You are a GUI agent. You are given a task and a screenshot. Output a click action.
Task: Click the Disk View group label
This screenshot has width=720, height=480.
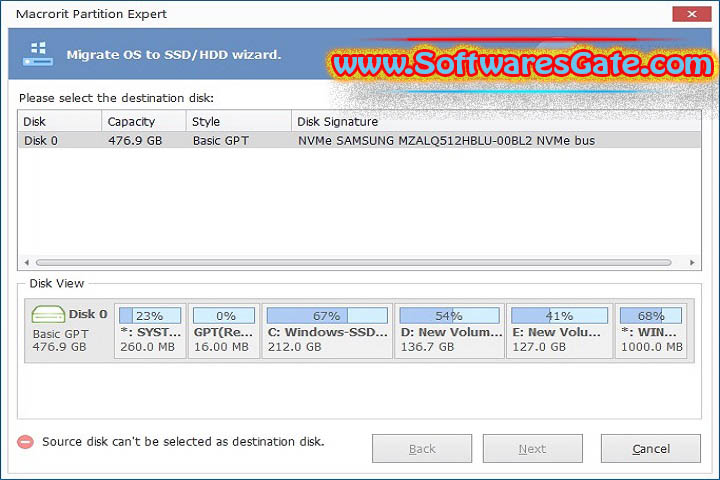pyautogui.click(x=57, y=283)
